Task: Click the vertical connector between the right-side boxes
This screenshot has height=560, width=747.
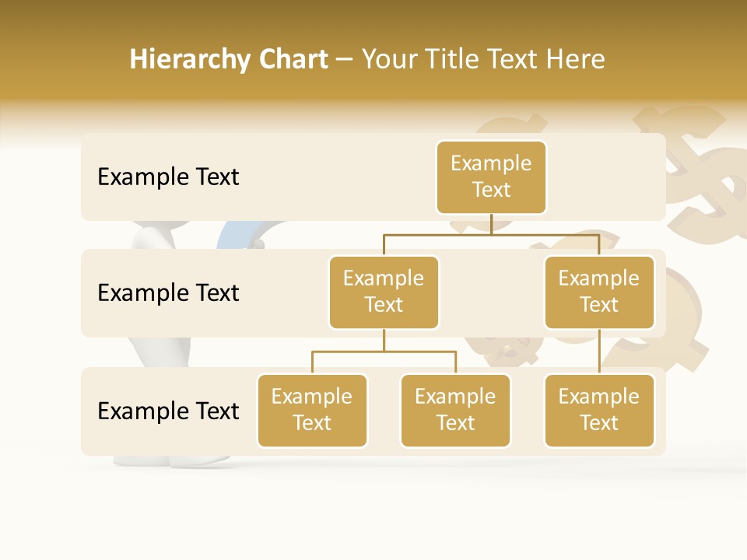Action: pos(599,352)
